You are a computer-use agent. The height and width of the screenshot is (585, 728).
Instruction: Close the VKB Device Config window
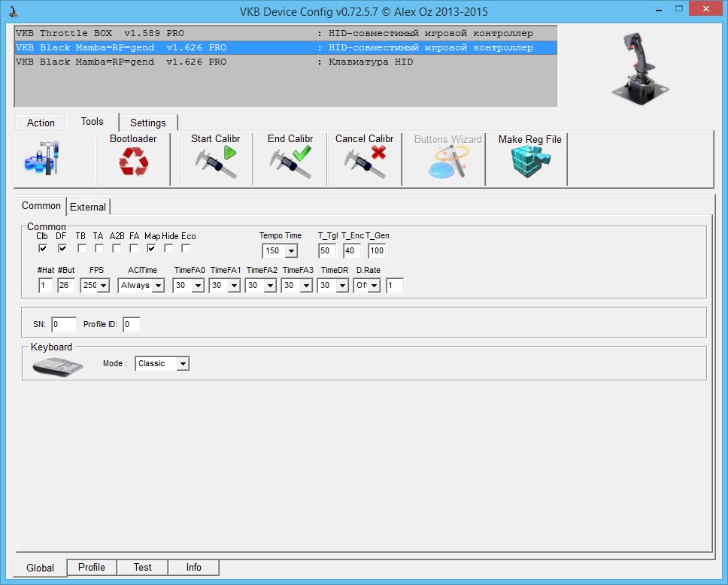(706, 9)
